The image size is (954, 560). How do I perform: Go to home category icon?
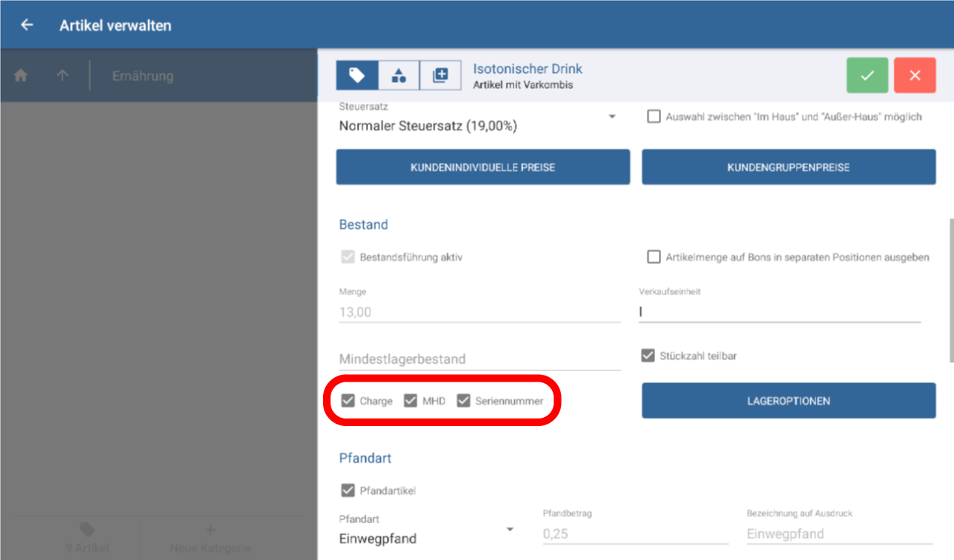point(21,76)
